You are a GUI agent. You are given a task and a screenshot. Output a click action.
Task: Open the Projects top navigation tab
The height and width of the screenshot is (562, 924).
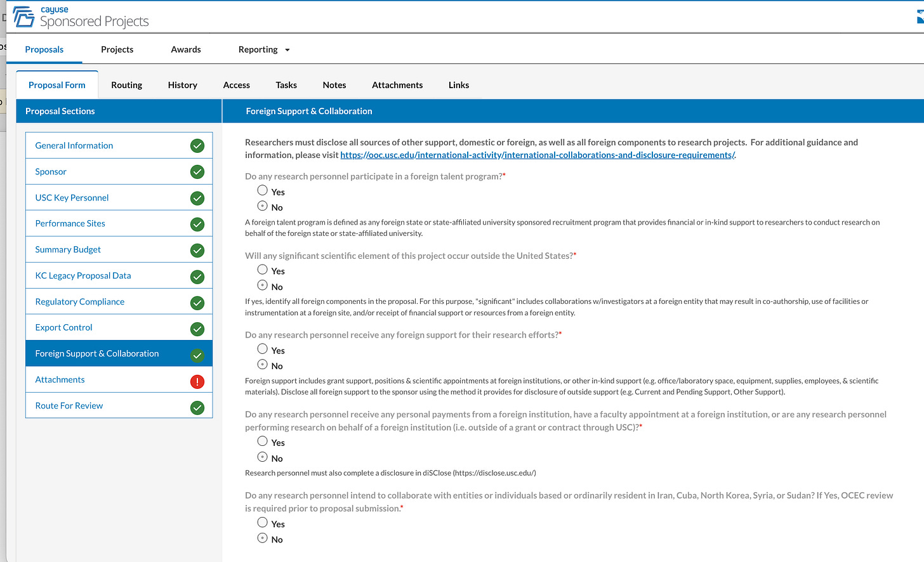(x=117, y=49)
